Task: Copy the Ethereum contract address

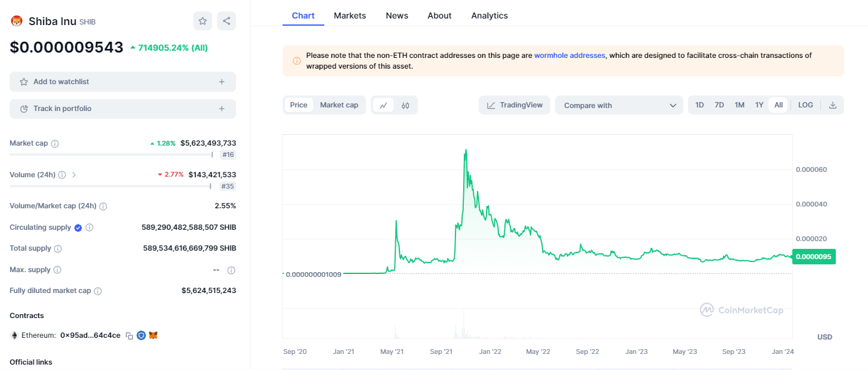Action: tap(129, 335)
